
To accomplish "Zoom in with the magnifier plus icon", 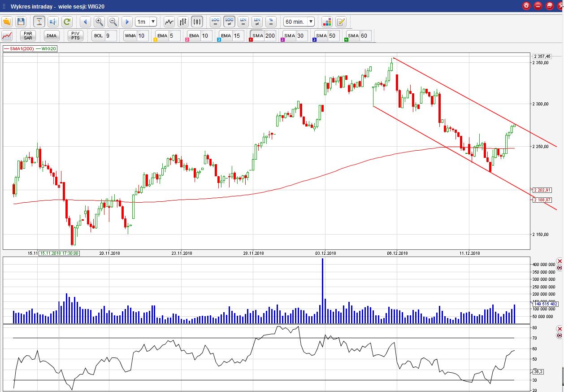I will (99, 22).
